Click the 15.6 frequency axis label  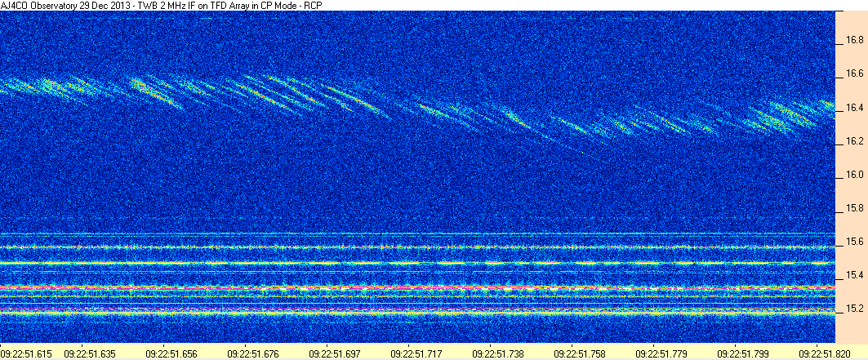point(854,242)
